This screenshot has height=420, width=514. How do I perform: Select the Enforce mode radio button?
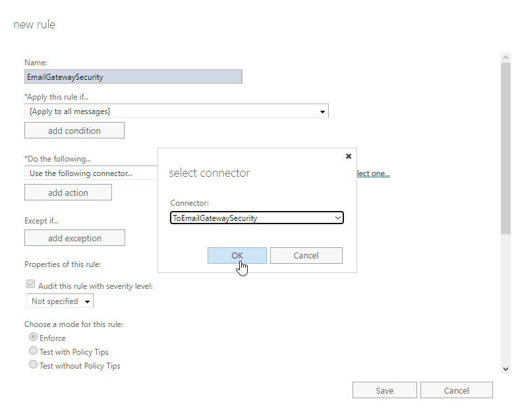tap(34, 337)
